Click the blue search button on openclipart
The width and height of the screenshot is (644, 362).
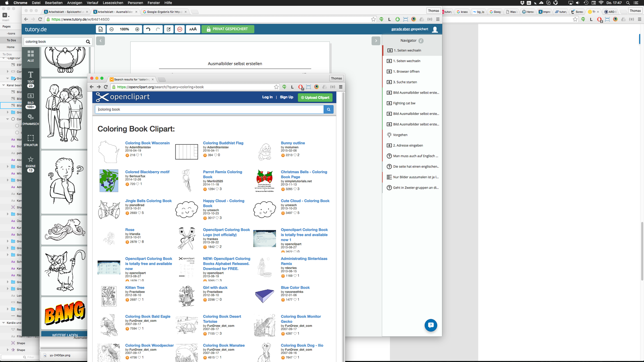click(328, 109)
